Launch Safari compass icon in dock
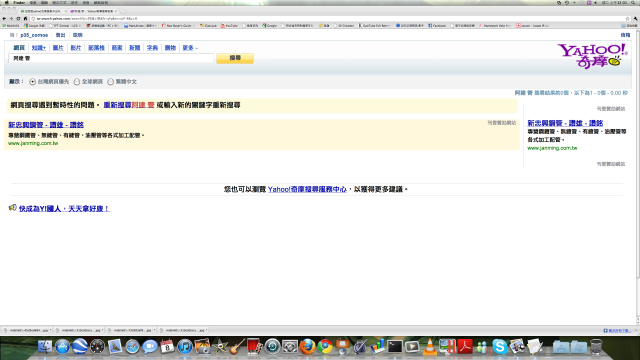640x360 pixels. tap(132, 347)
